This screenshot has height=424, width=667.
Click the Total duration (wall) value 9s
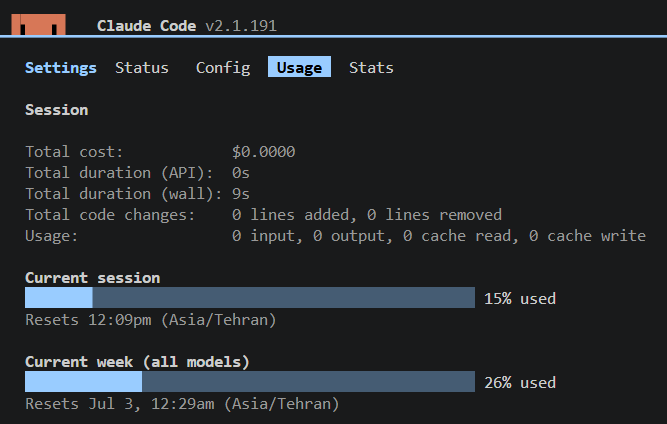point(240,194)
